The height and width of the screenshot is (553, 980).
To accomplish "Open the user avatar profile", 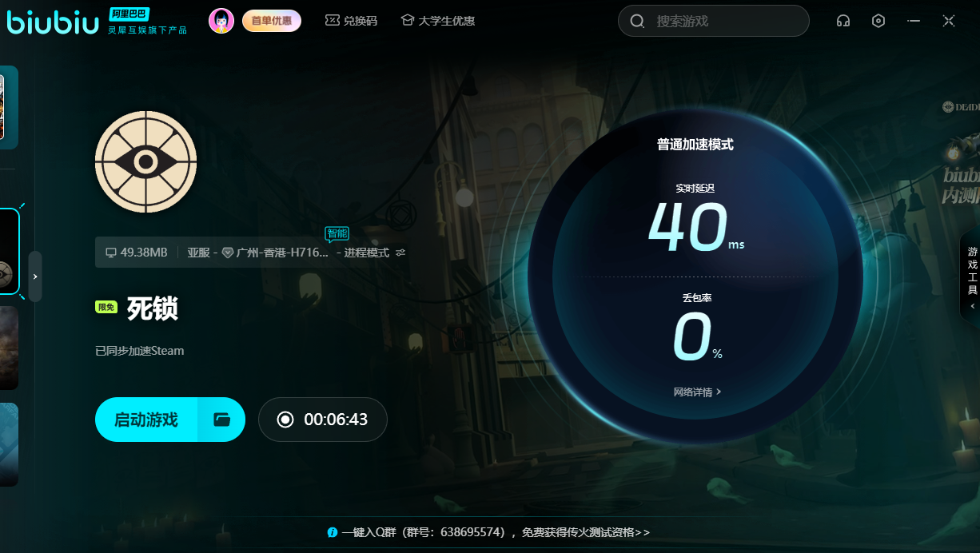I will 221,21.
